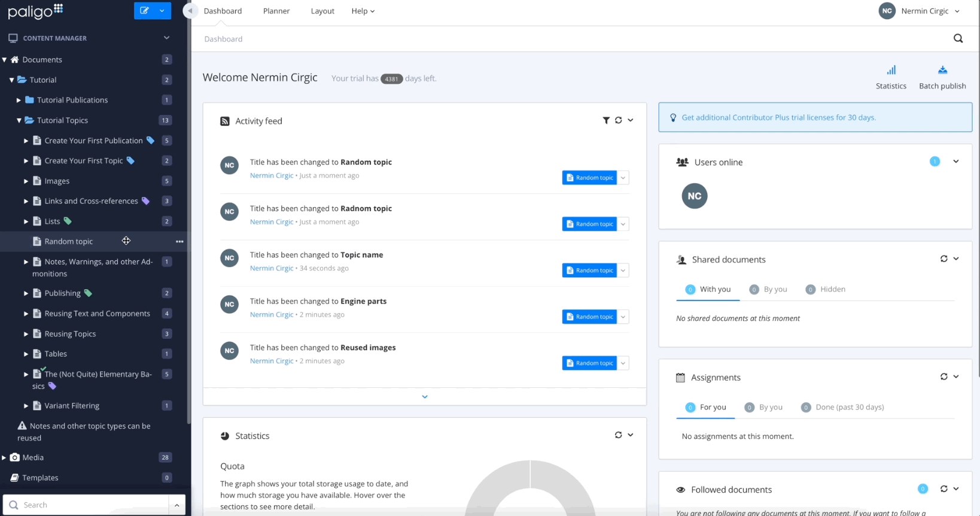
Task: Expand the Tutorial Publications folder
Action: point(19,101)
